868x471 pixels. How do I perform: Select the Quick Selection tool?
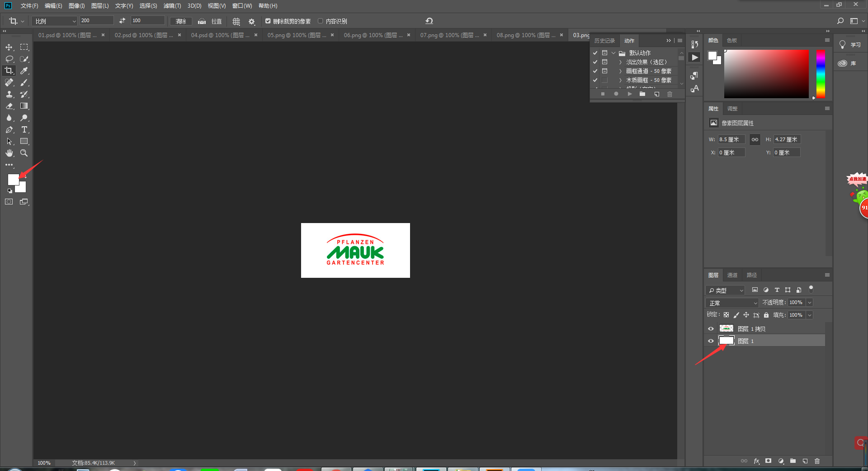pos(24,59)
